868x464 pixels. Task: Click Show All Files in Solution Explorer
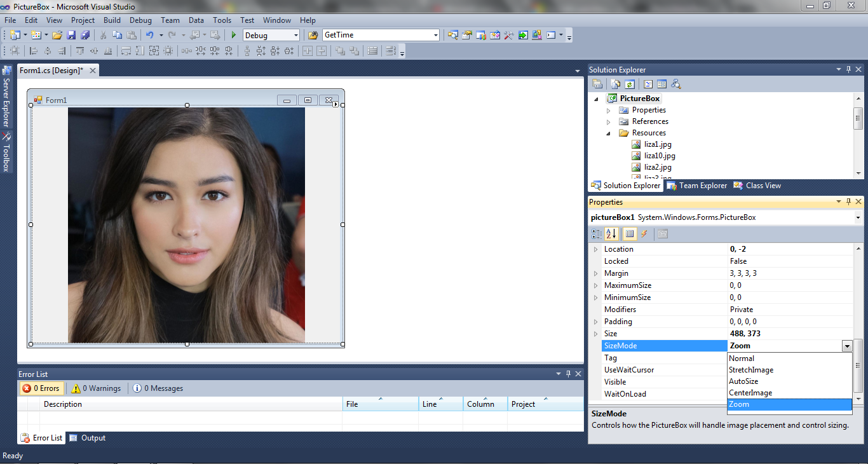(x=615, y=83)
